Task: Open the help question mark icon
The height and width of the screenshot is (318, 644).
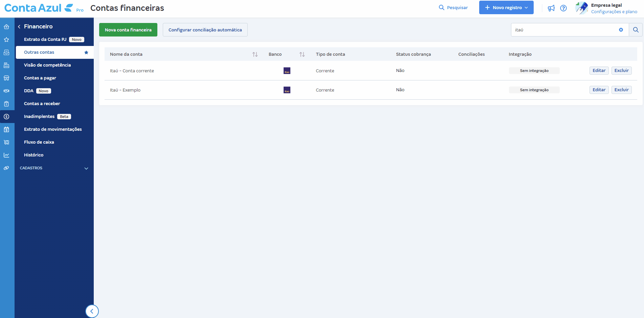Action: click(x=563, y=8)
